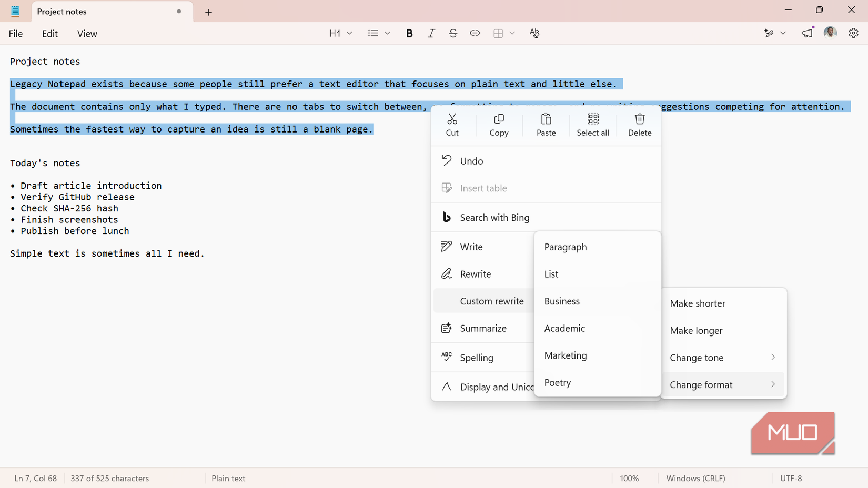Expand the list style dropdown arrow
868x488 pixels.
(387, 33)
